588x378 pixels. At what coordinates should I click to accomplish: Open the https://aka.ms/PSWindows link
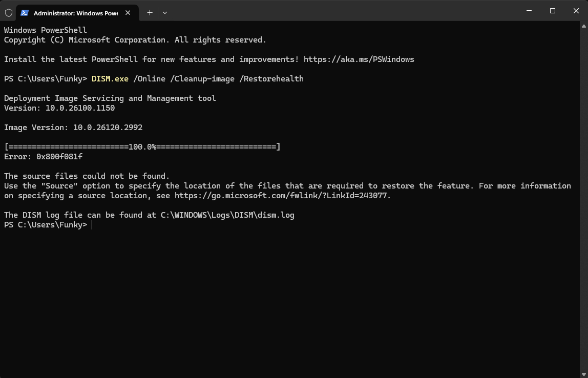point(359,59)
